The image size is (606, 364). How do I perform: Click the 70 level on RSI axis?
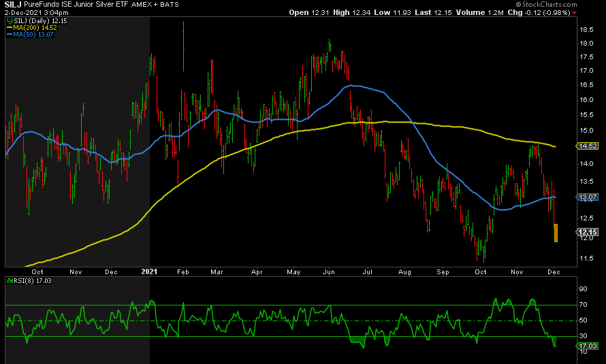[x=584, y=305]
